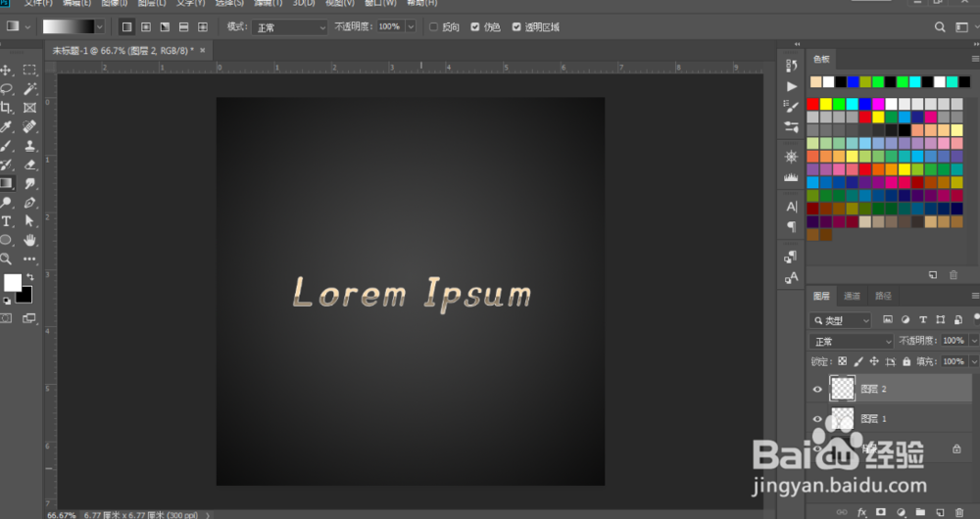
Task: Select the Eyedropper tool
Action: tap(6, 126)
